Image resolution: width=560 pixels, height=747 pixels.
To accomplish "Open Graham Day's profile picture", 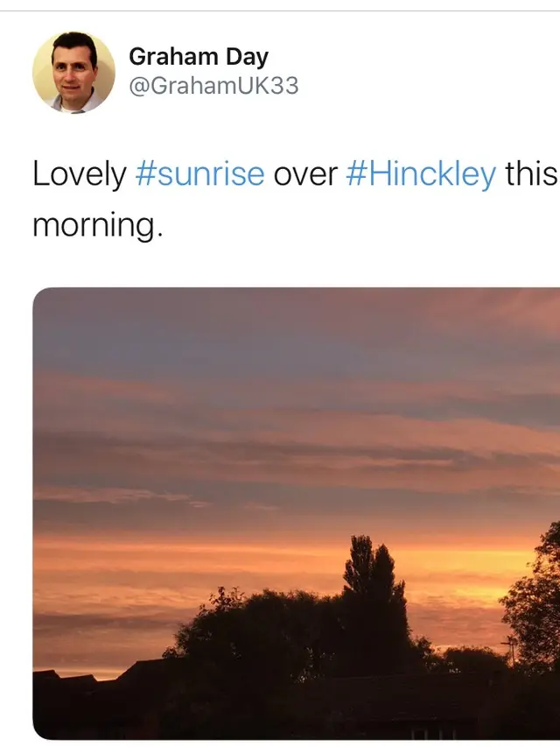I will 73,73.
